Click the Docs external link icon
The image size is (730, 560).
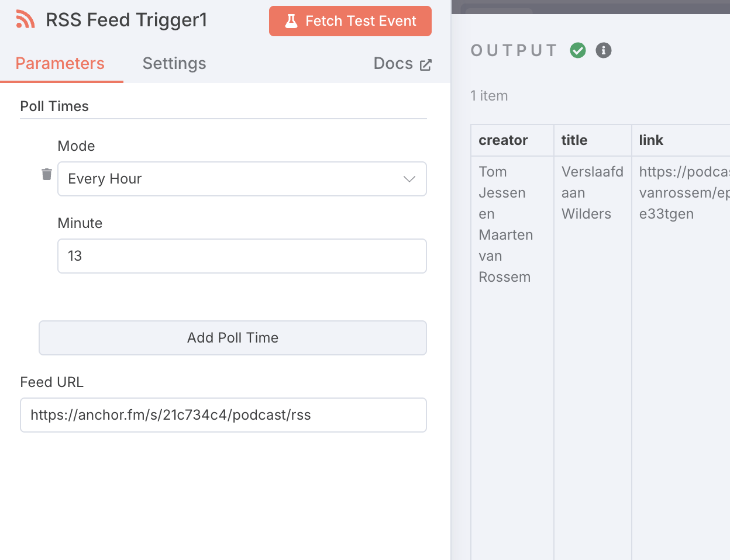(x=426, y=64)
